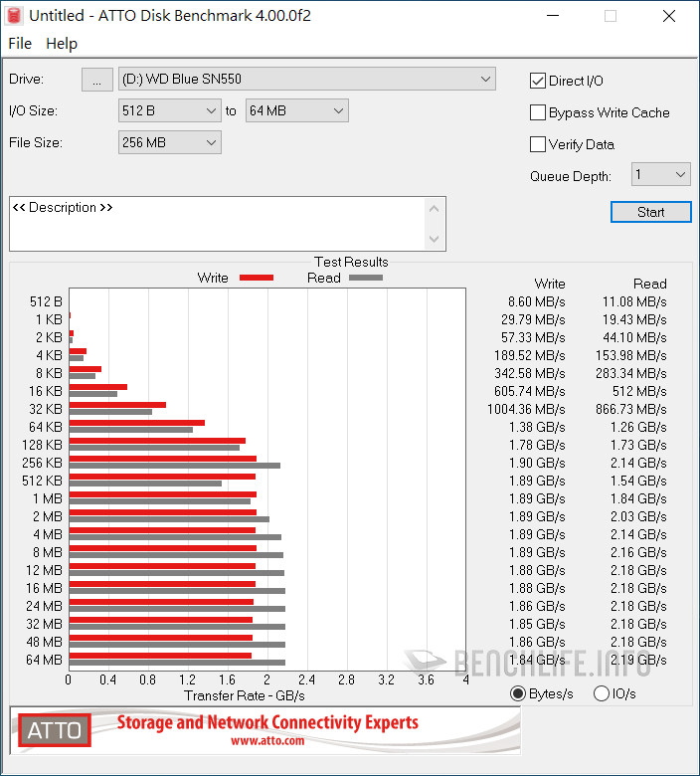Screen dimensions: 700x776
Task: Click the 256 KB row label in chart
Action: [x=42, y=463]
